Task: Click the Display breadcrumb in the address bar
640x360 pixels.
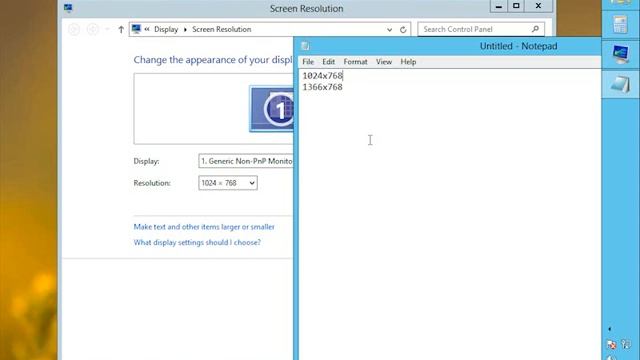Action: [166, 29]
